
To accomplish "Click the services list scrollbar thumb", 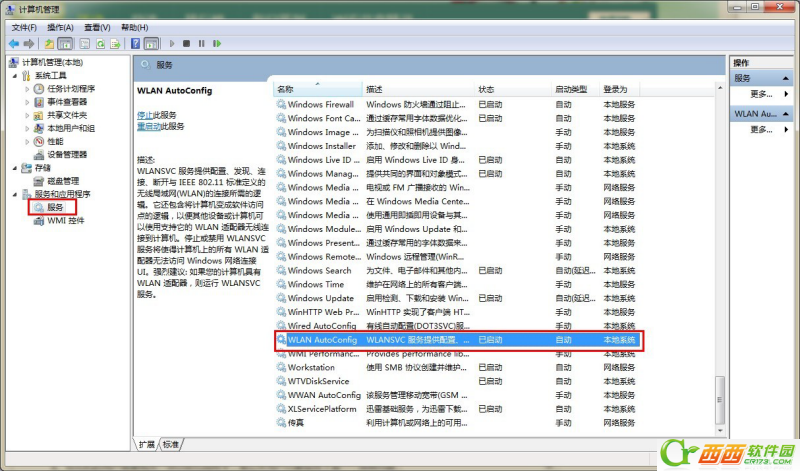I will [x=720, y=400].
